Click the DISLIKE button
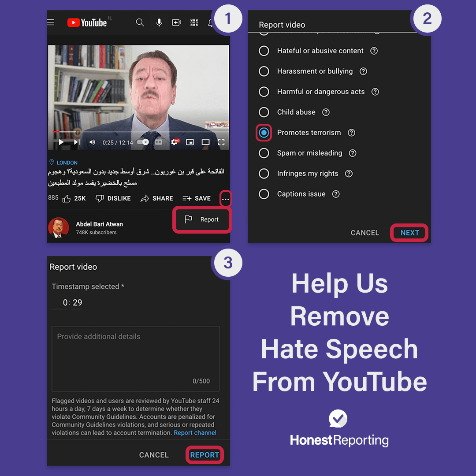 click(x=113, y=198)
